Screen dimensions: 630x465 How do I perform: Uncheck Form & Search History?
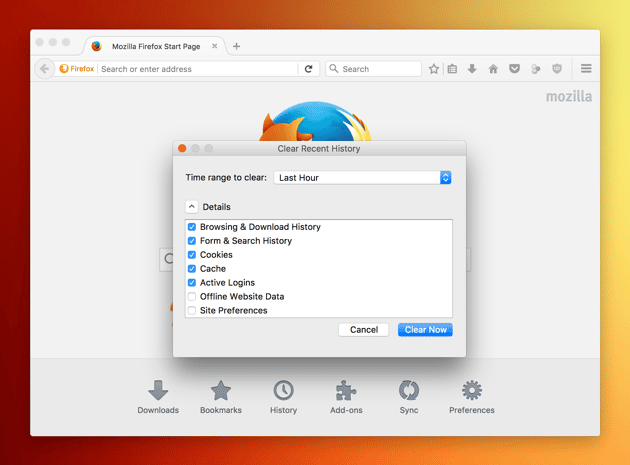pos(192,241)
